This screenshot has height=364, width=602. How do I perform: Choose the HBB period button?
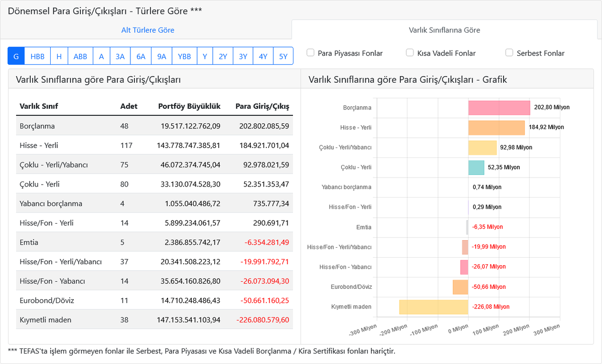click(x=38, y=56)
